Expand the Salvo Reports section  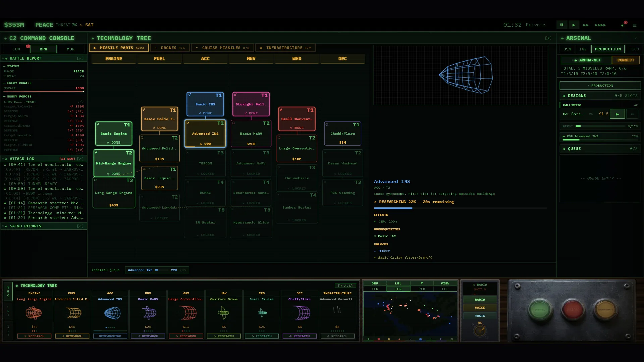coord(80,226)
